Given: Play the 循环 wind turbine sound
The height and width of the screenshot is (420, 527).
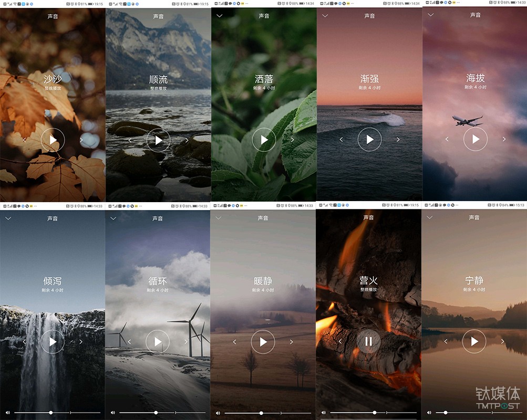Looking at the screenshot, I should pos(158,342).
